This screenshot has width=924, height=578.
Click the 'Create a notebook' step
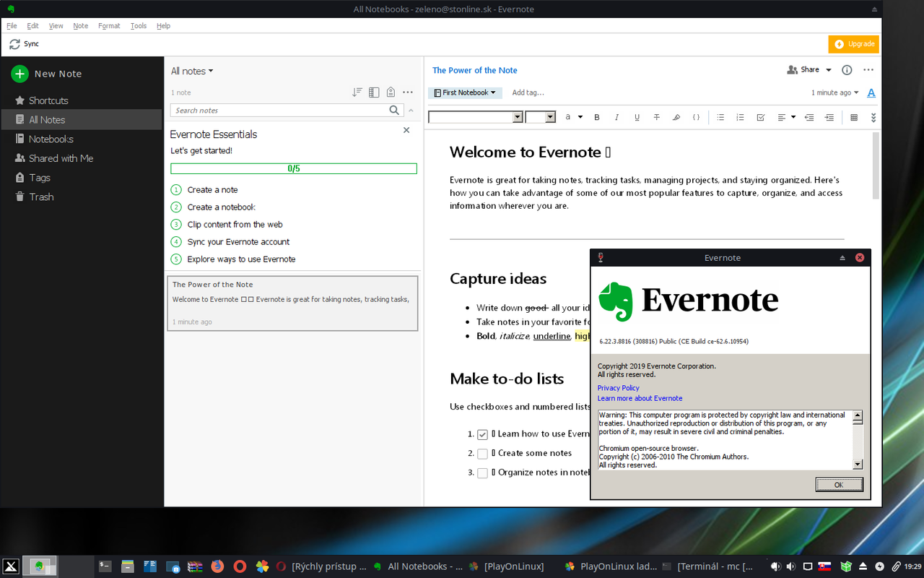pos(221,207)
